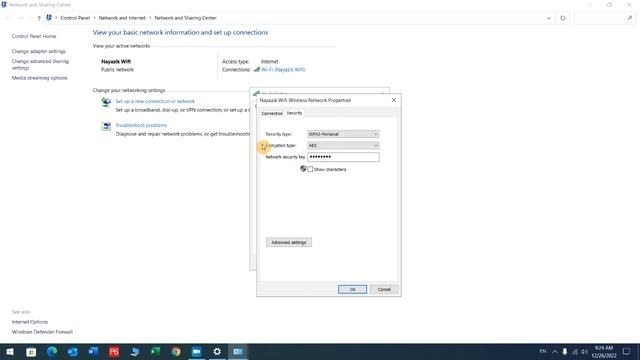Viewport: 640px width, 360px height.
Task: Click the Control Panel taskbar button
Action: 238,351
